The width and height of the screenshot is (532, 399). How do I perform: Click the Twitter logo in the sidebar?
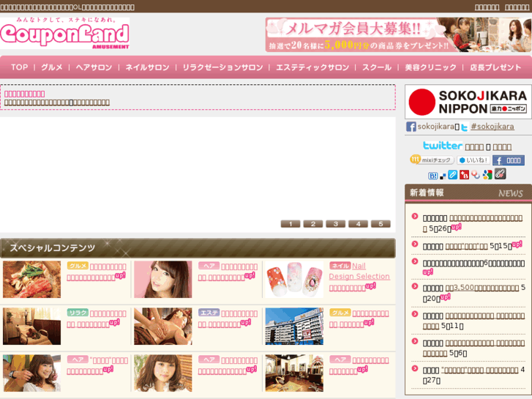coord(443,146)
